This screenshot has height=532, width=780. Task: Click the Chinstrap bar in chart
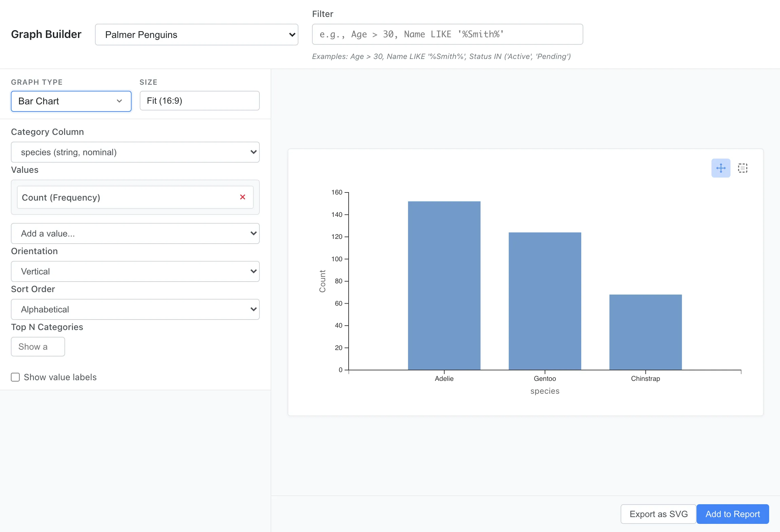[x=645, y=332]
